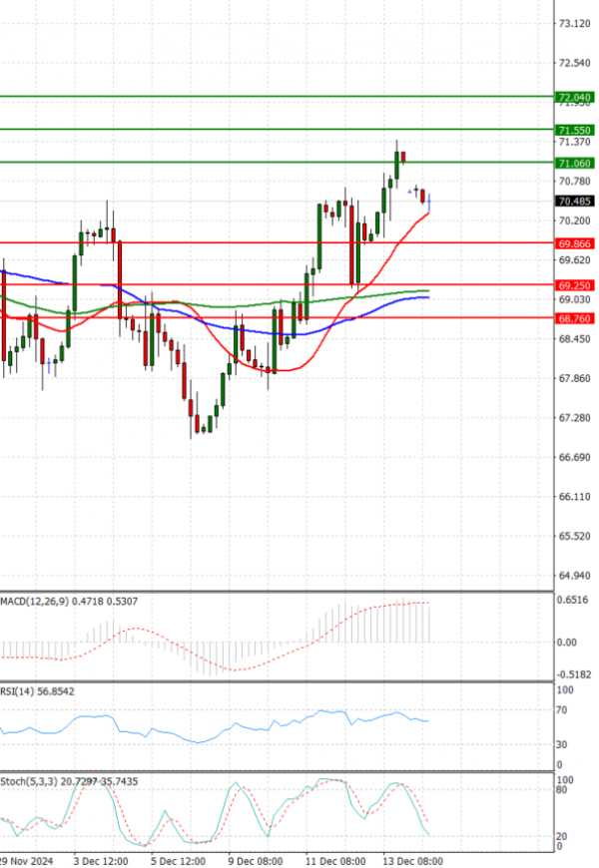Click the 73.120 price axis value
The image size is (599, 868).
tap(575, 24)
